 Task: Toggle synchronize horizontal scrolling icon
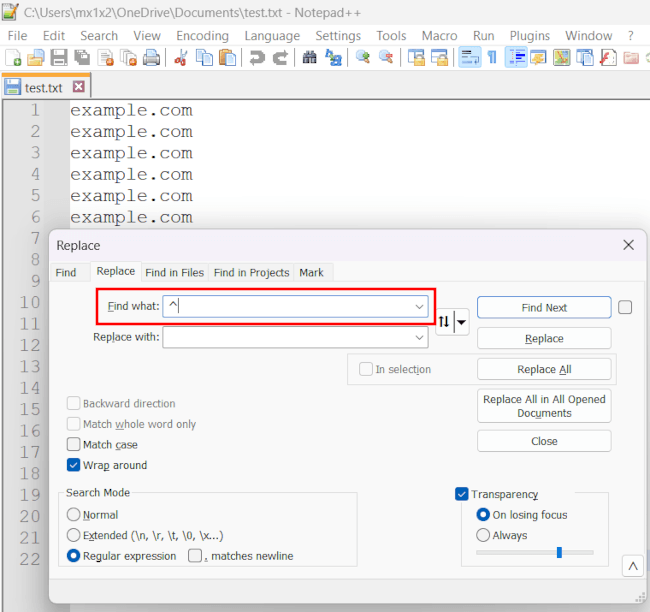[x=439, y=58]
